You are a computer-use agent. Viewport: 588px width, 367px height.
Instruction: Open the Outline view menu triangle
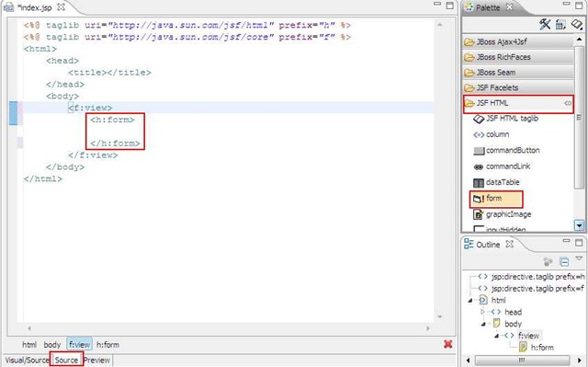click(x=579, y=258)
